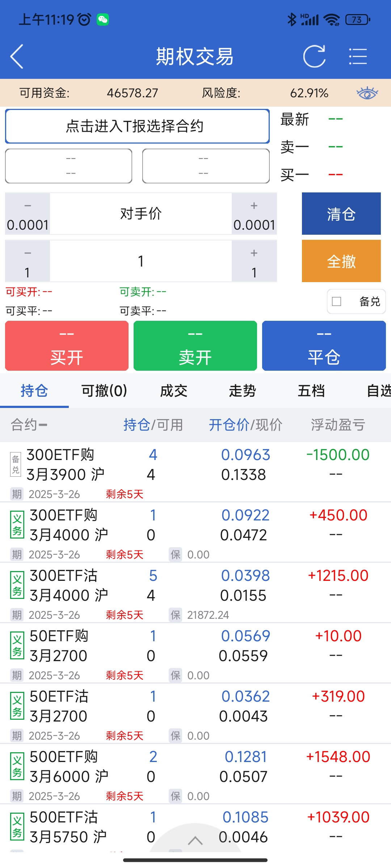Screen dimensions: 391x868
Task: Tap the 义务 badge on 50ETF沽 2700
Action: pyautogui.click(x=17, y=706)
